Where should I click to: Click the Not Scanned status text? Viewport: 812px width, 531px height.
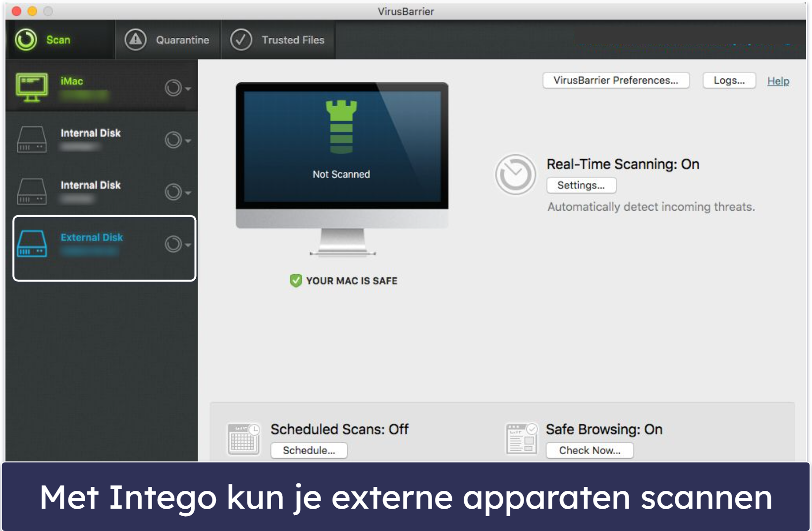[341, 174]
